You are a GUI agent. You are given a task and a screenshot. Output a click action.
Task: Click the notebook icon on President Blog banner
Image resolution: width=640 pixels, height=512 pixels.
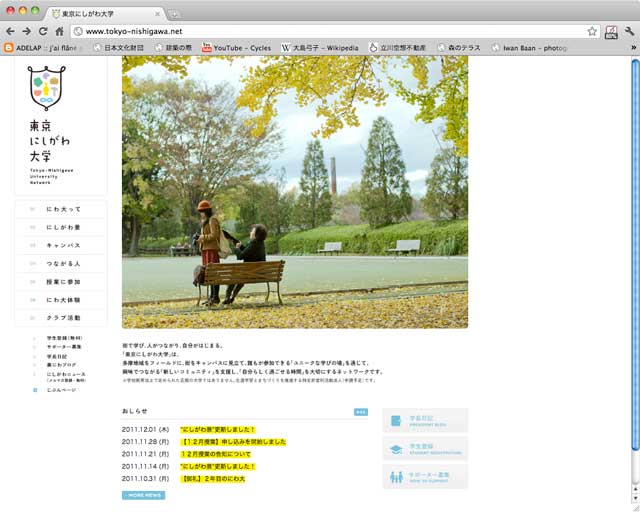(396, 421)
